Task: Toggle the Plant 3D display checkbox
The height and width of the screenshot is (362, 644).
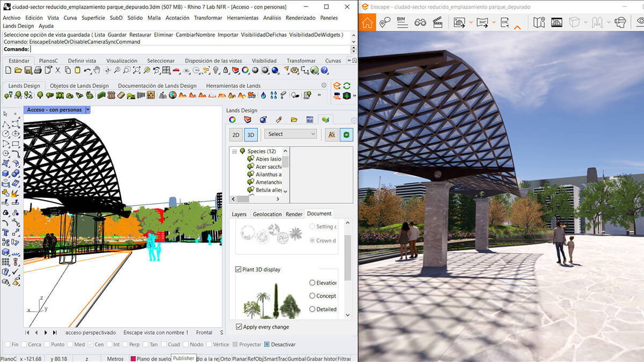Action: click(239, 270)
